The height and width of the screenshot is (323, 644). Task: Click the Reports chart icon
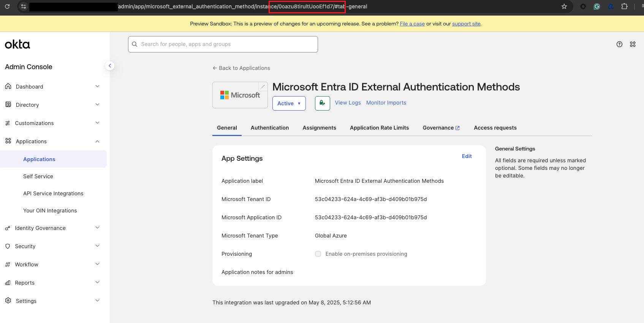8,283
